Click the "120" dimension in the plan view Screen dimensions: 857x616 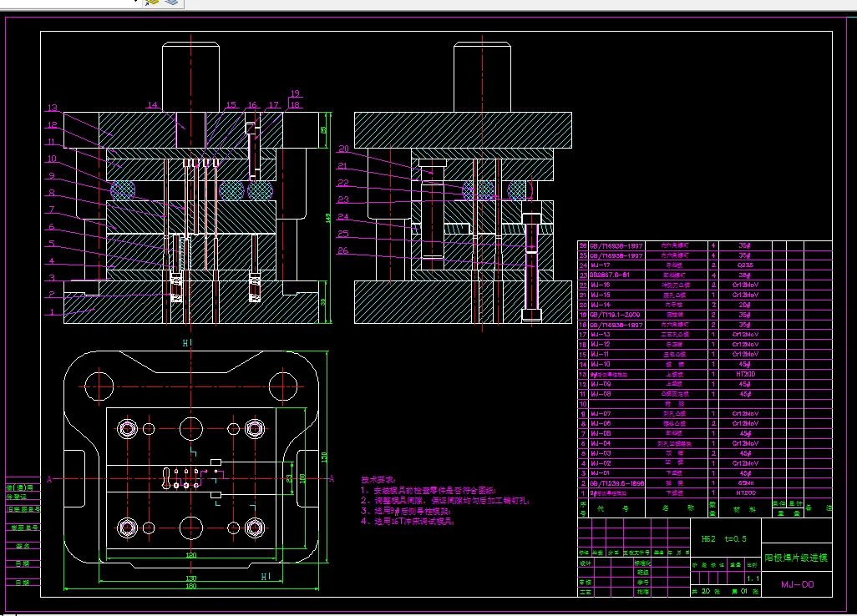(x=190, y=555)
